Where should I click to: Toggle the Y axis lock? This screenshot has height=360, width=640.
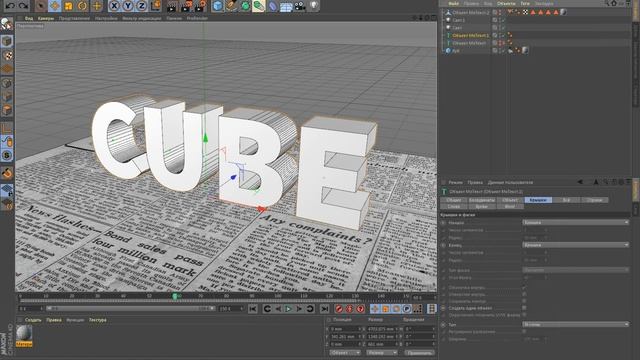128,6
